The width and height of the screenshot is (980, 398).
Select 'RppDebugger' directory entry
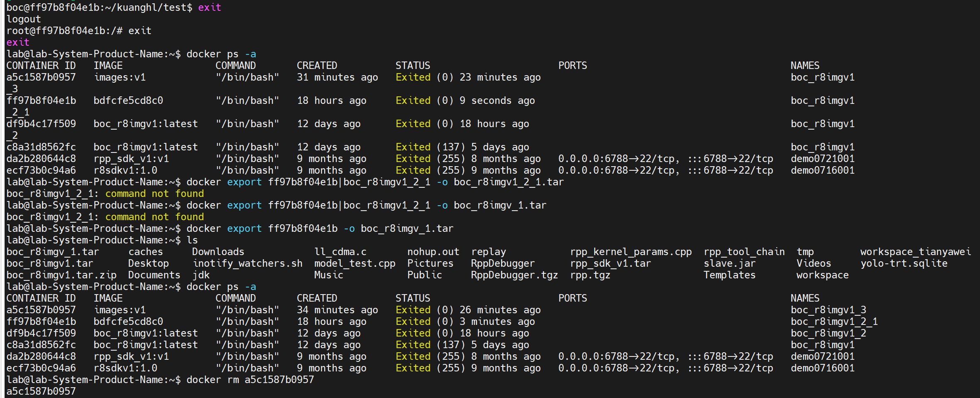pos(503,263)
